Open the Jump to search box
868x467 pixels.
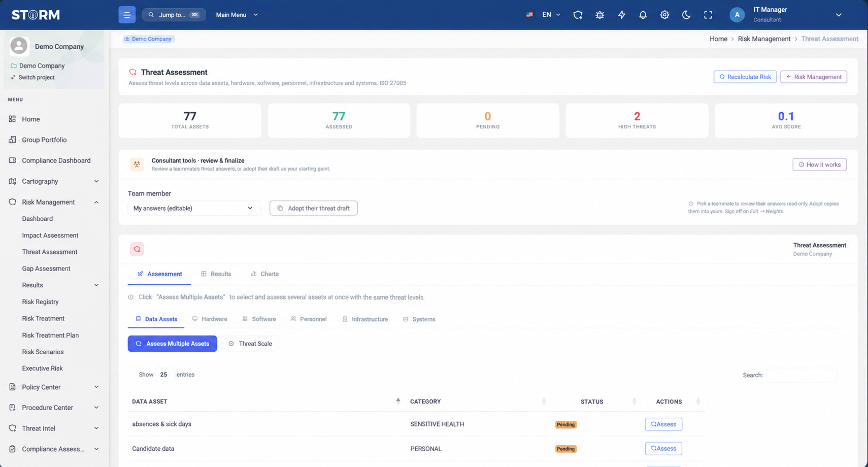174,15
